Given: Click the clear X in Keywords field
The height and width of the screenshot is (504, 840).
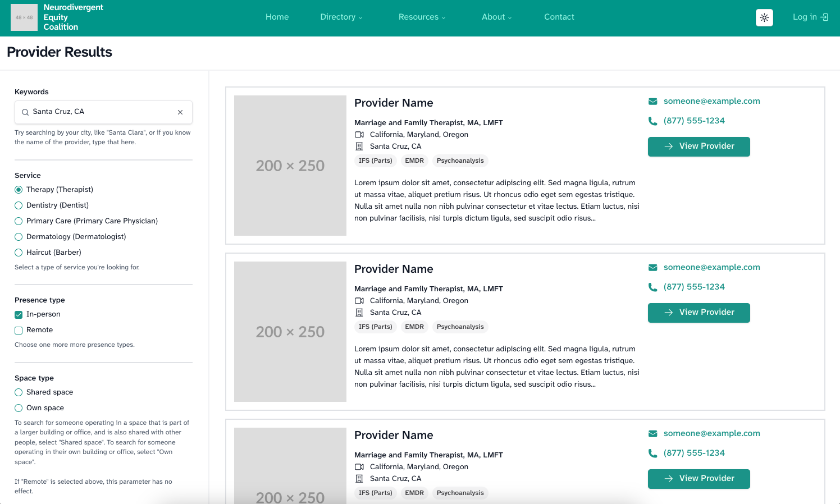Looking at the screenshot, I should (x=180, y=112).
